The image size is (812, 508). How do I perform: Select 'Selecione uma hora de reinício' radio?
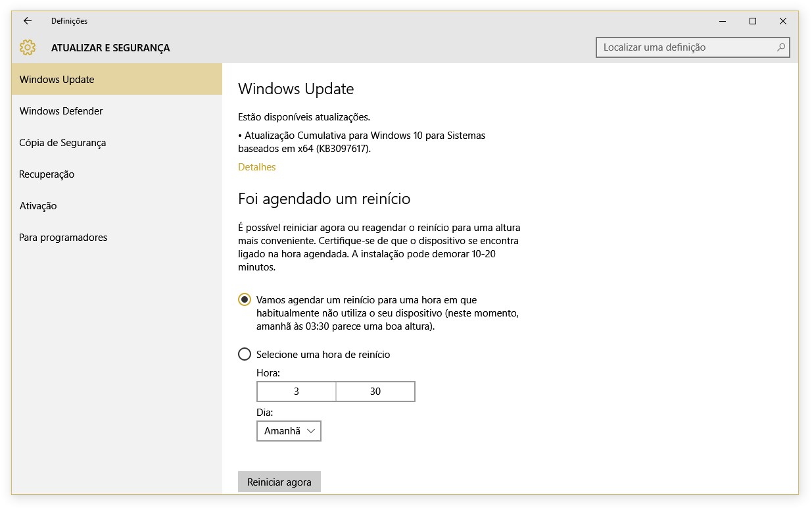(x=245, y=355)
